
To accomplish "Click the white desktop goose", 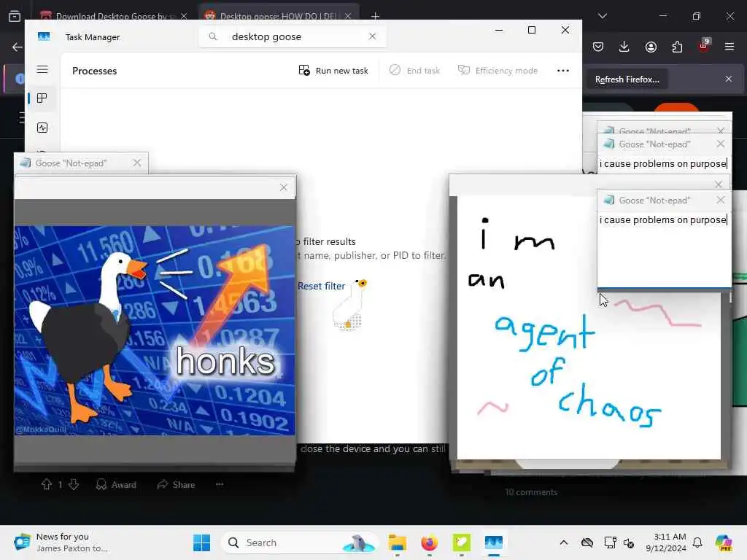I will (349, 305).
